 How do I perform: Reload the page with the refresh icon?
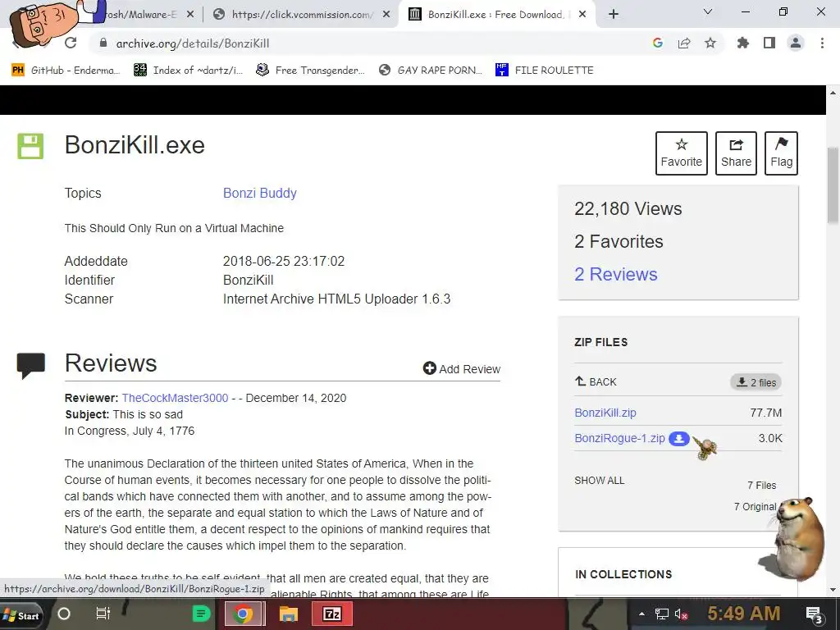[x=71, y=43]
